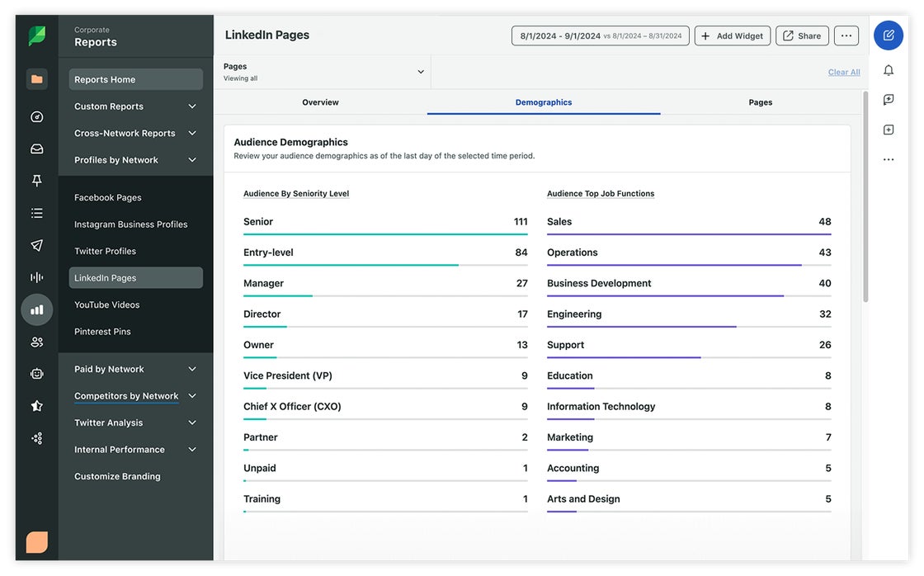Click the Add Widget button
Image resolution: width=924 pixels, height=576 pixels.
pyautogui.click(x=732, y=35)
